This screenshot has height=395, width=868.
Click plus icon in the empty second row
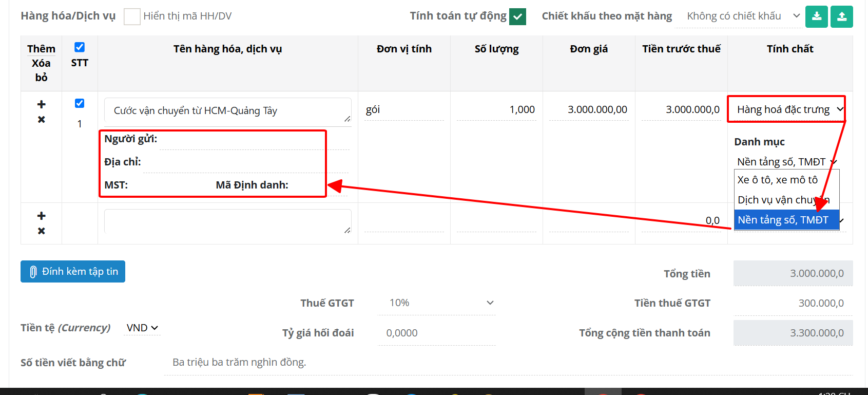42,216
